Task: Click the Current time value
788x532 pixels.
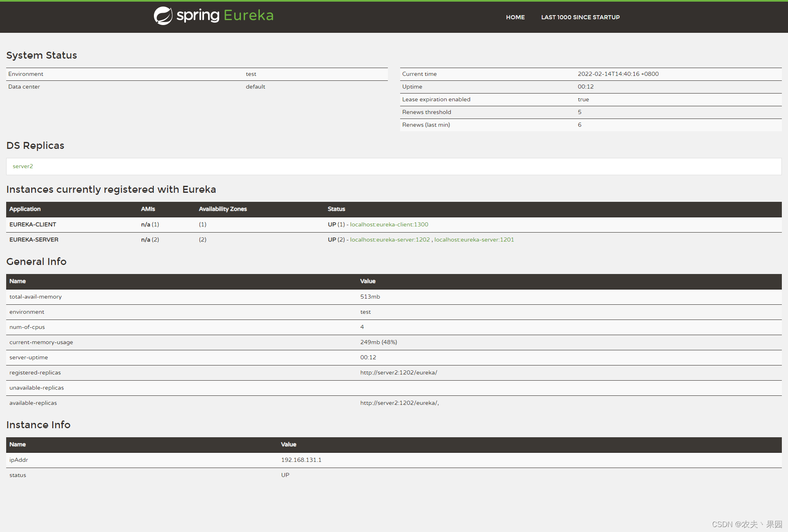Action: [x=618, y=74]
